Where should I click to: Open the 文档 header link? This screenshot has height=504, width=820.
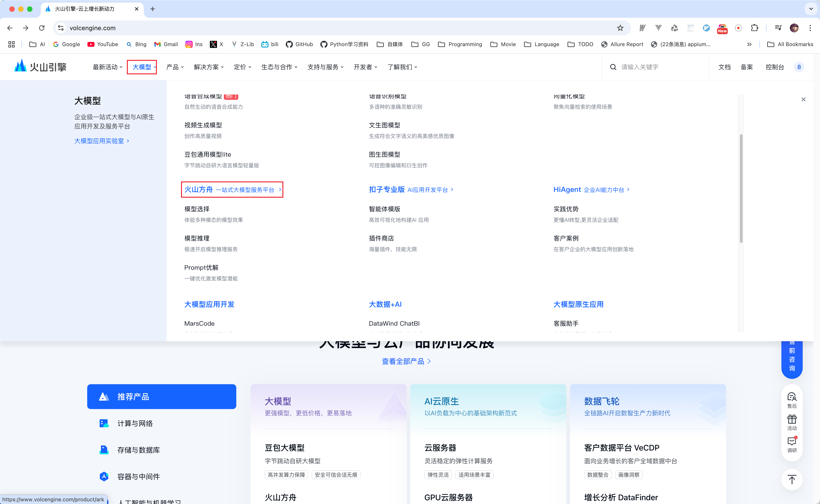click(724, 67)
